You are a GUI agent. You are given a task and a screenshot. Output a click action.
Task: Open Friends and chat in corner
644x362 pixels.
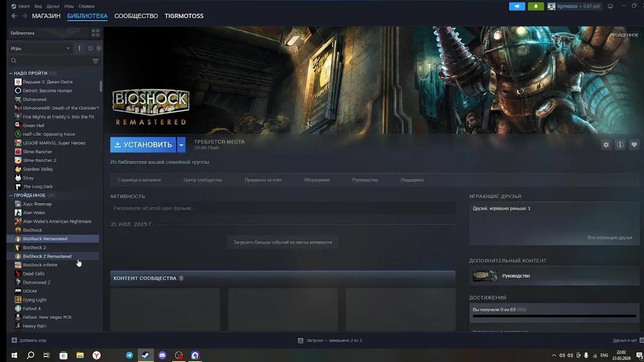(628, 340)
